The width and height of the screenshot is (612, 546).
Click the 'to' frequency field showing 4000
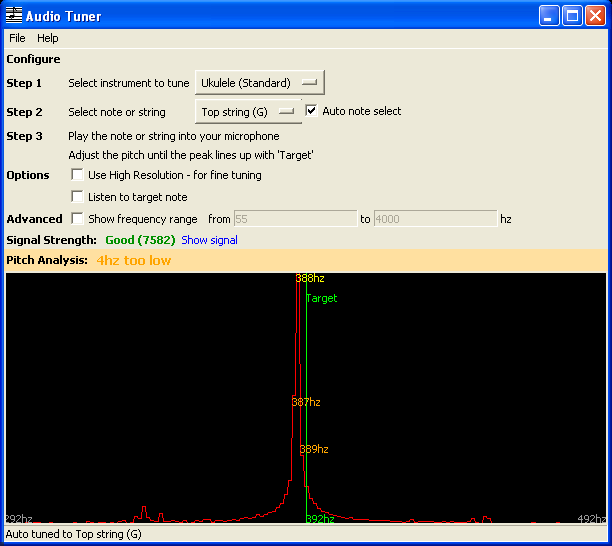click(x=435, y=219)
